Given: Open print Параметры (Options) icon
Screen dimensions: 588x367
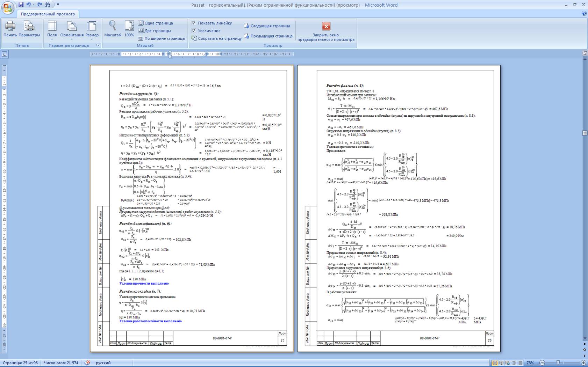Looking at the screenshot, I should tap(29, 29).
